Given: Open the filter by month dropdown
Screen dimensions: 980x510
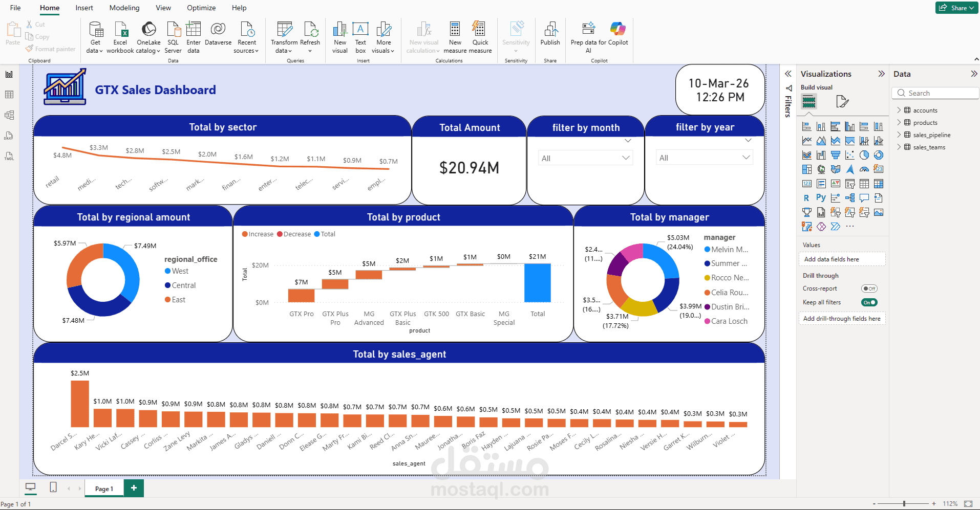Looking at the screenshot, I should click(x=626, y=158).
